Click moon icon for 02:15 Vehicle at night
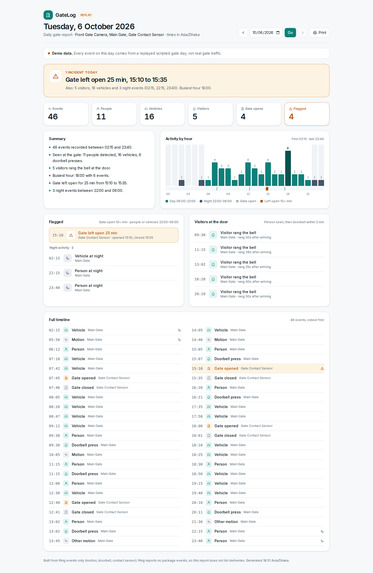This screenshot has height=573, width=373. point(68,258)
